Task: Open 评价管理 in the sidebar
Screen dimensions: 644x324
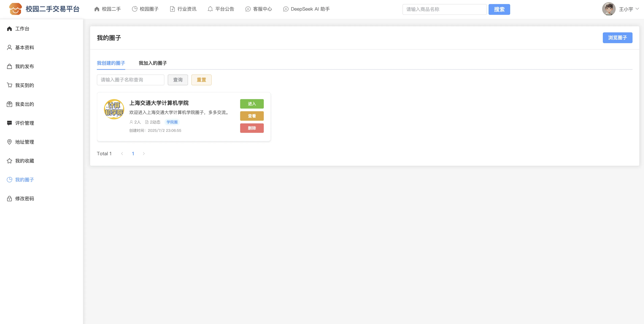Action: pyautogui.click(x=24, y=123)
